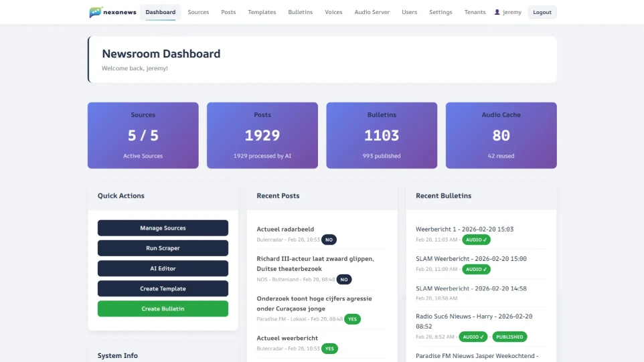Screen dimensions: 644x362
Task: Click the jeremy user profile icon
Action: click(497, 12)
